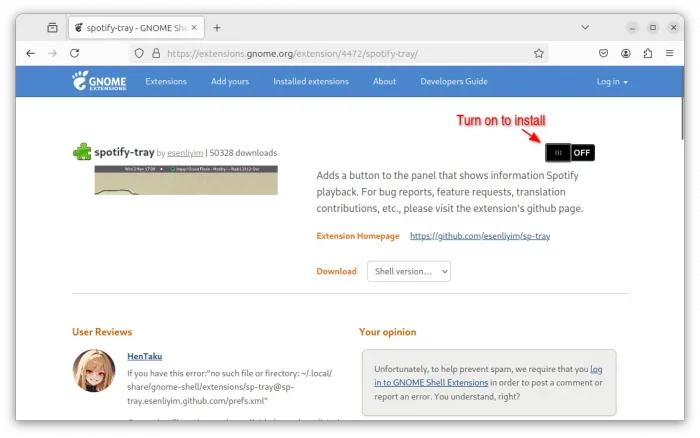Image resolution: width=700 pixels, height=438 pixels.
Task: Click the Firefox account profile icon
Action: click(x=626, y=53)
